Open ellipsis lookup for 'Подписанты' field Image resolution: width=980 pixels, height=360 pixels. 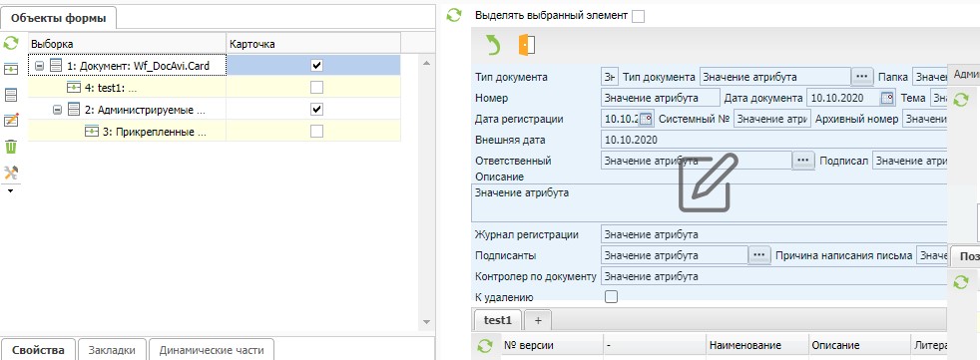(x=758, y=255)
